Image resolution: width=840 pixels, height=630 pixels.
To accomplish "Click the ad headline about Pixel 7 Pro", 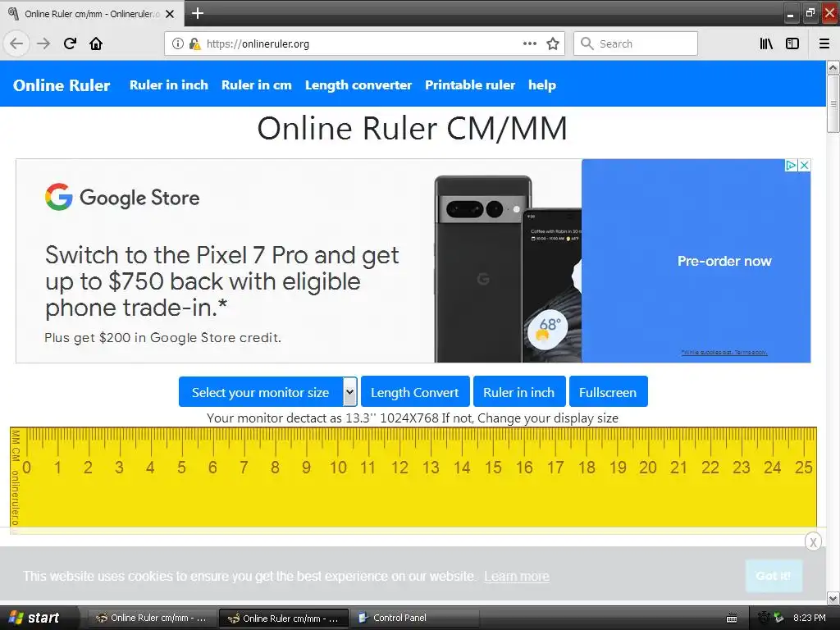I will click(221, 281).
